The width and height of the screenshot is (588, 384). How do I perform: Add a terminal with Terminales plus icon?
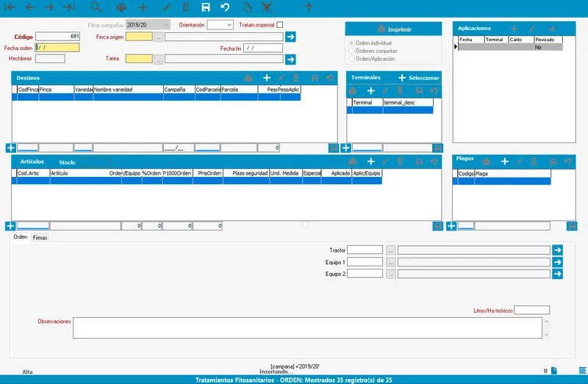tap(371, 90)
